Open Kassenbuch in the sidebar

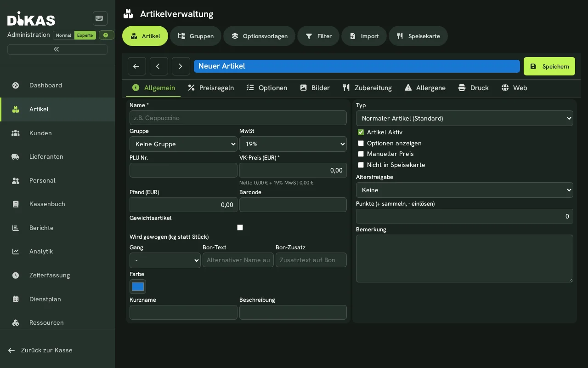click(x=57, y=204)
